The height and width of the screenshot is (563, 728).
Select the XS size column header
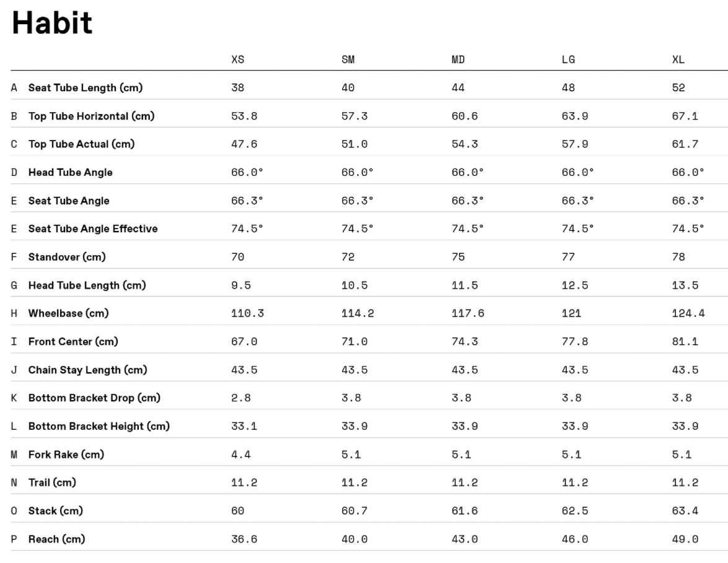pyautogui.click(x=238, y=60)
